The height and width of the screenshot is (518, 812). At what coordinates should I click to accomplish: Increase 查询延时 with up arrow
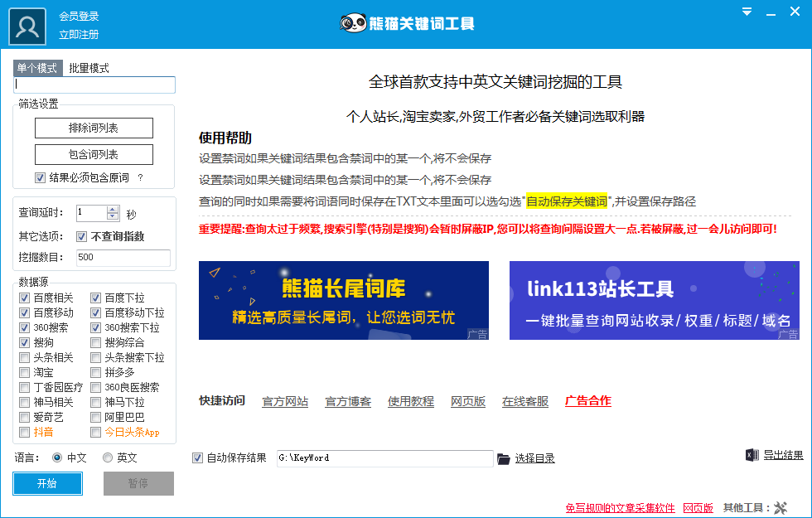coord(113,209)
